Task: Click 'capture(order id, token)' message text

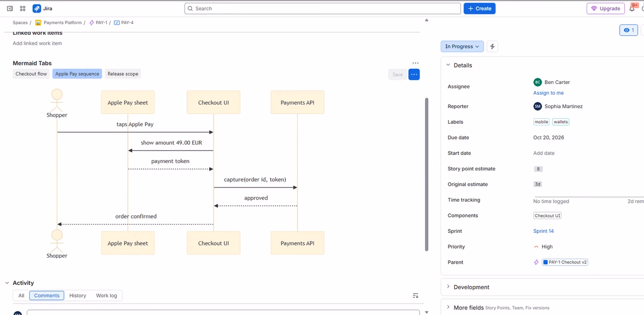Action: [x=255, y=180]
